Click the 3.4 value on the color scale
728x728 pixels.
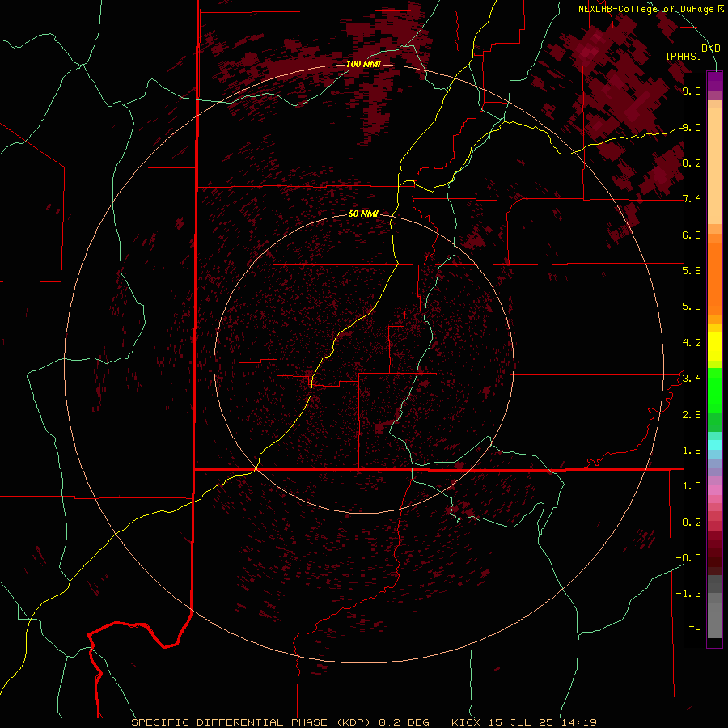pos(692,378)
